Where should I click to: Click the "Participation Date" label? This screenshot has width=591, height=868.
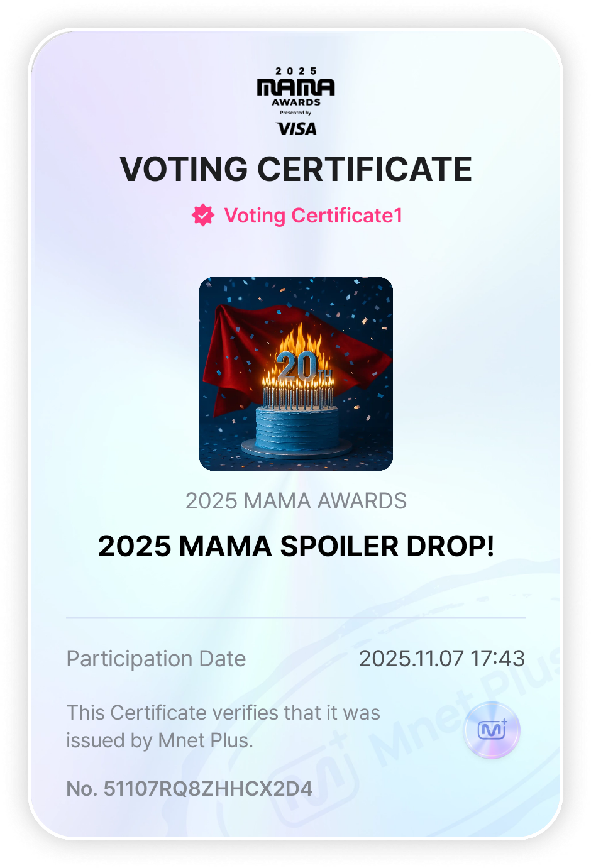[156, 659]
